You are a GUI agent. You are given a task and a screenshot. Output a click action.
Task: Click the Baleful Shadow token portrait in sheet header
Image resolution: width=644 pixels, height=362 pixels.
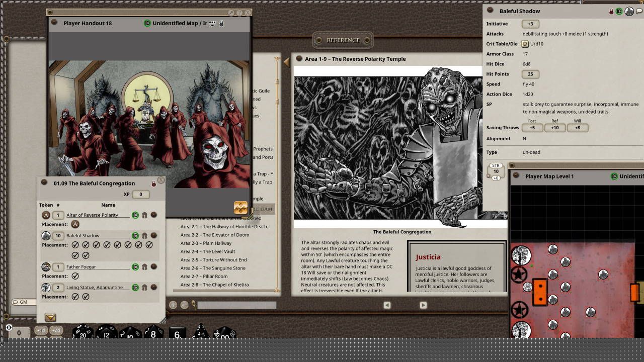point(629,11)
